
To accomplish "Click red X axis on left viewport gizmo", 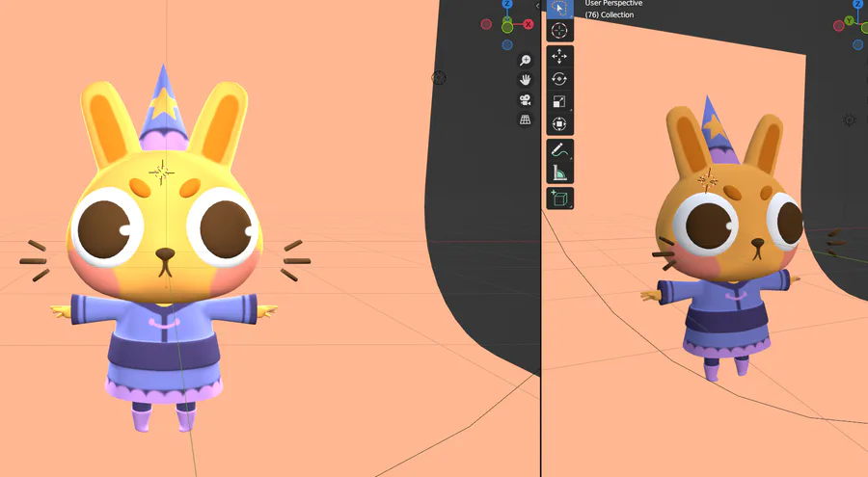I will pyautogui.click(x=529, y=24).
